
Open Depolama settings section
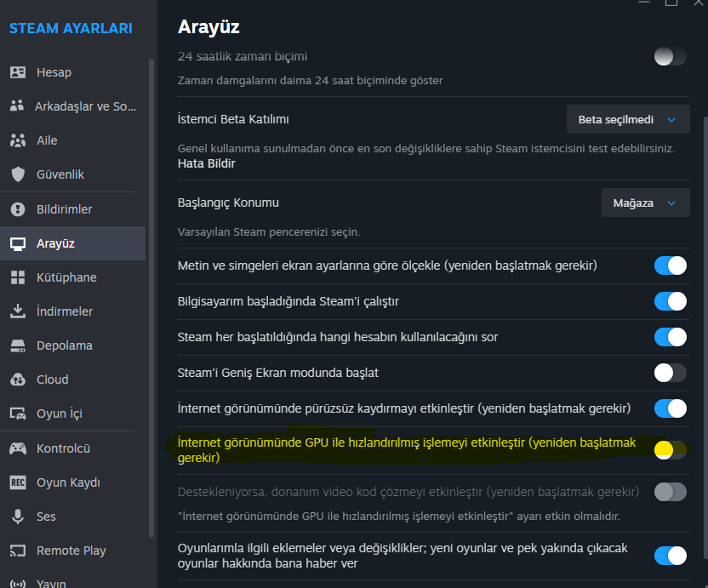point(72,345)
